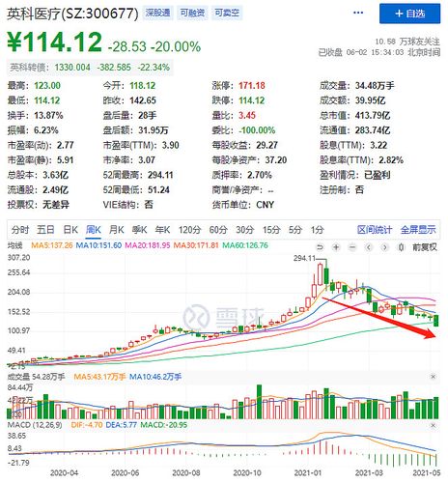
Task: Open 全屏显示 fullscreen chart view
Action: 418,230
